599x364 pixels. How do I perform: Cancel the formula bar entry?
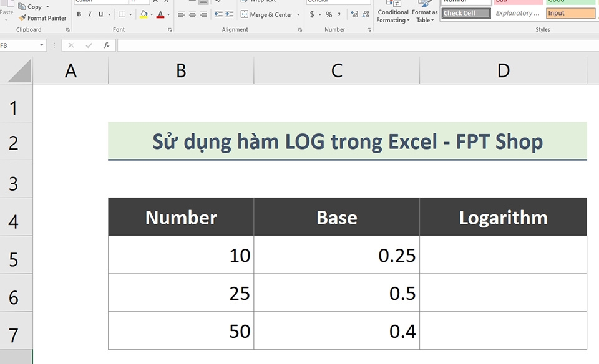[x=71, y=45]
